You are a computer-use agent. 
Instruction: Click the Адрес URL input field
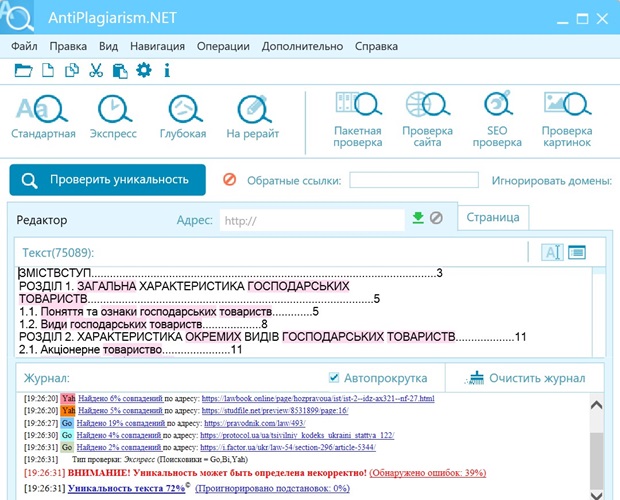[x=312, y=220]
